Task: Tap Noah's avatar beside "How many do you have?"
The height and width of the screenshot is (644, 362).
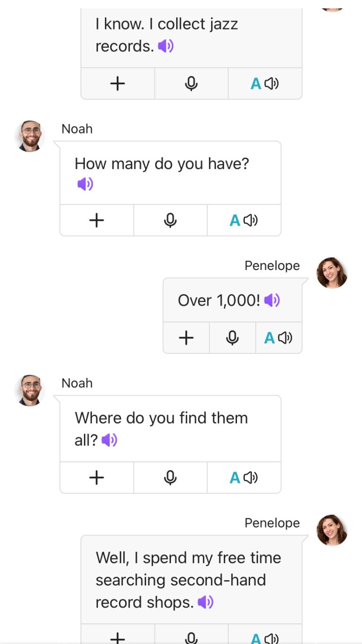Action: point(30,136)
